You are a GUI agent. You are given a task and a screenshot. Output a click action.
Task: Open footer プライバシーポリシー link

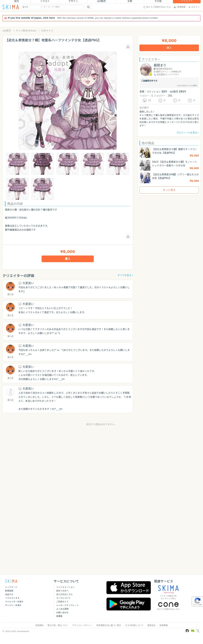coord(82,625)
